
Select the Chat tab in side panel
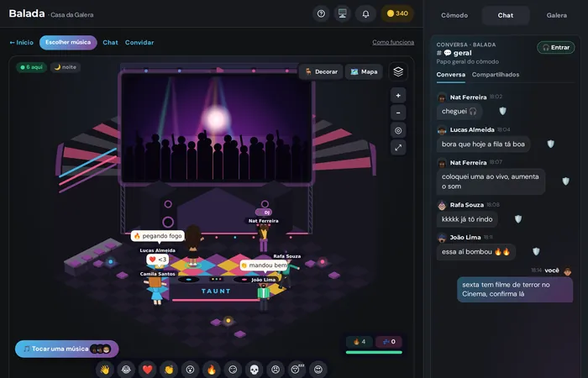click(506, 15)
